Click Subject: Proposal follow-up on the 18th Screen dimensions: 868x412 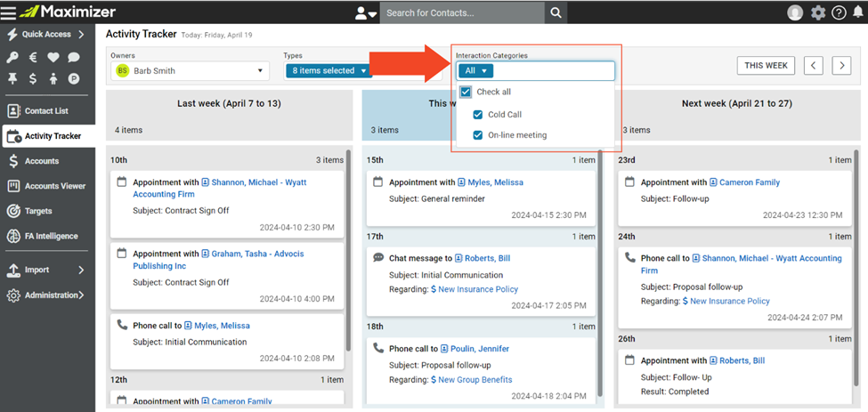(440, 365)
